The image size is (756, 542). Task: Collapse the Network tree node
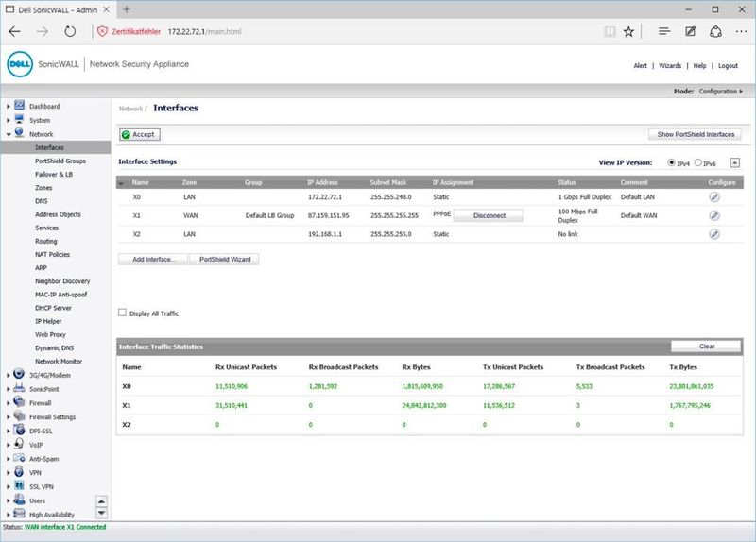coord(9,134)
